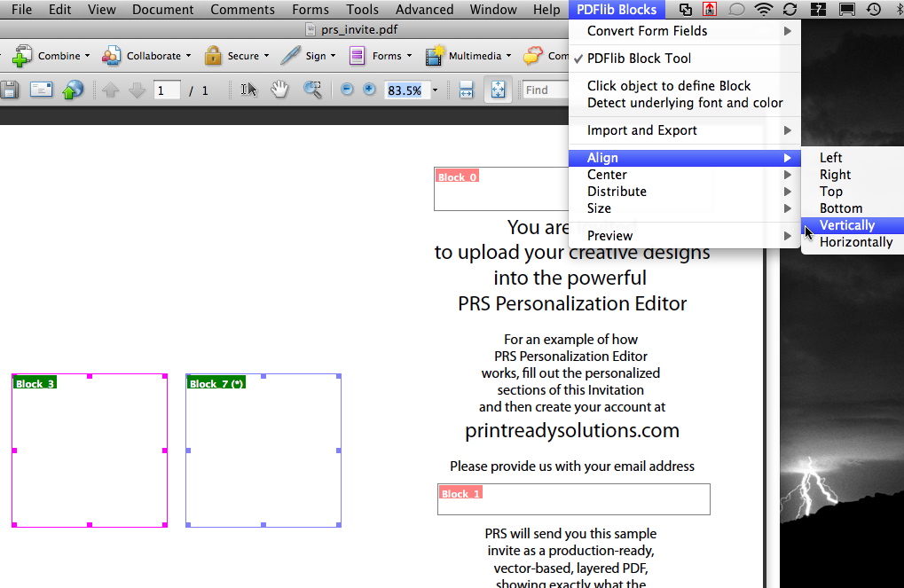Choose Top in the Align submenu
904x588 pixels.
(853, 192)
